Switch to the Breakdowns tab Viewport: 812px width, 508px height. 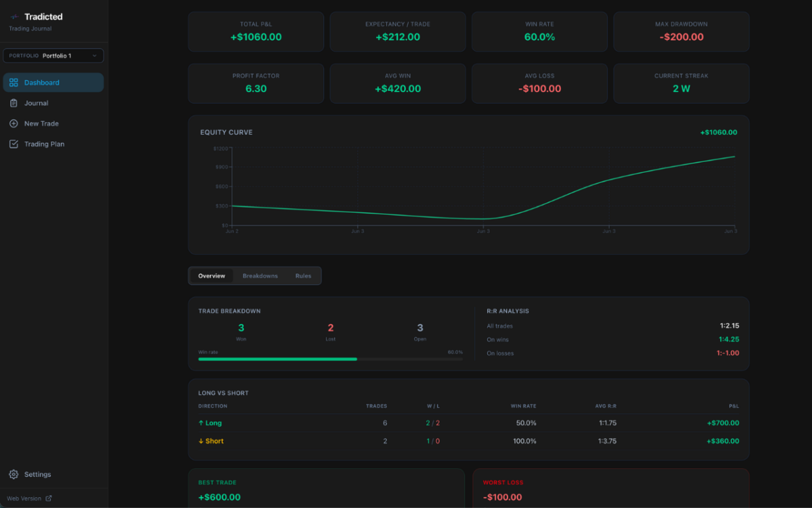click(261, 276)
